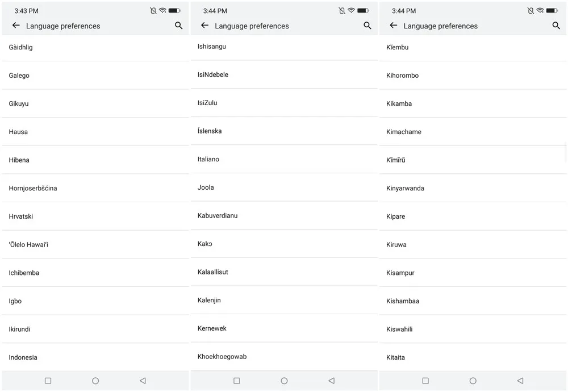Select ʻŌlelo Hawaiʻi language

click(95, 244)
